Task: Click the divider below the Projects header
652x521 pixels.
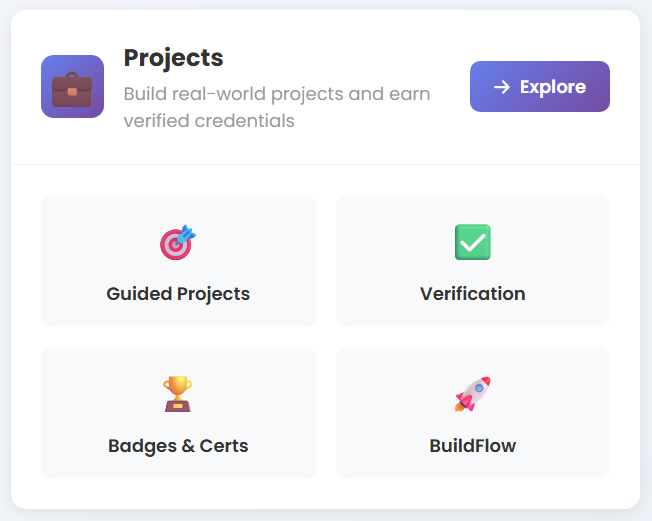Action: click(326, 164)
